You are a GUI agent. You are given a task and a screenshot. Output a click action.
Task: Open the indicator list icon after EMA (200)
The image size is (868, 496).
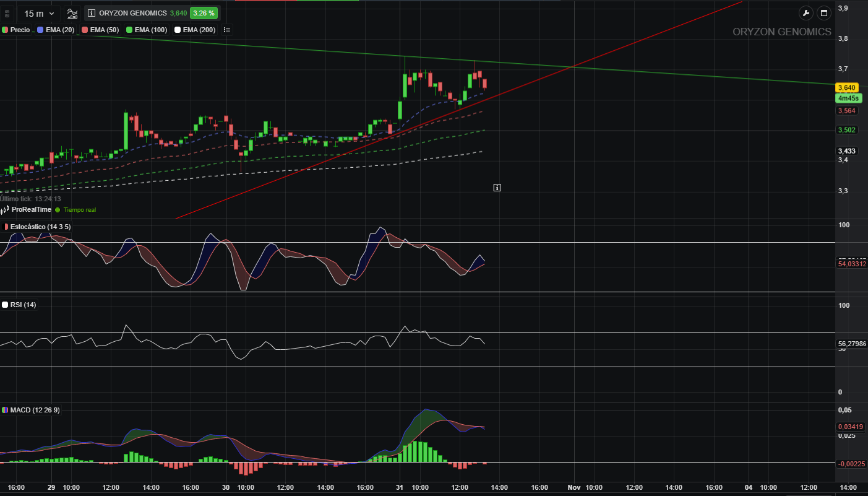[x=226, y=30]
